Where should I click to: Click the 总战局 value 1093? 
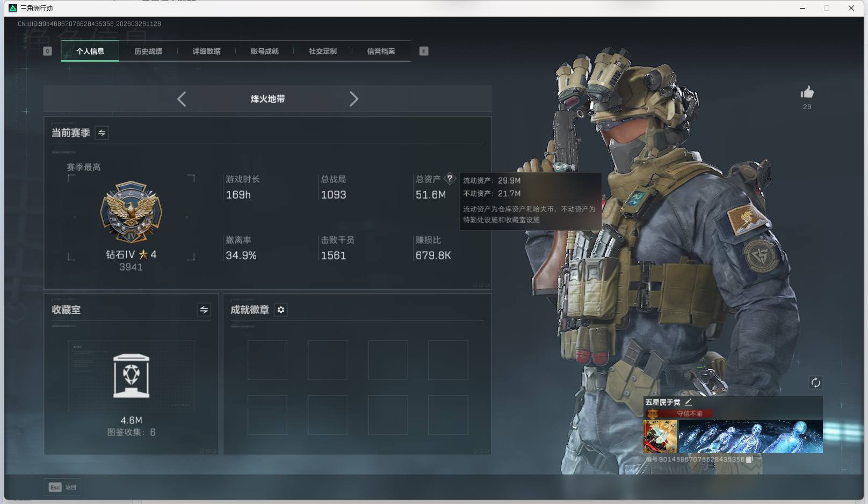click(334, 195)
